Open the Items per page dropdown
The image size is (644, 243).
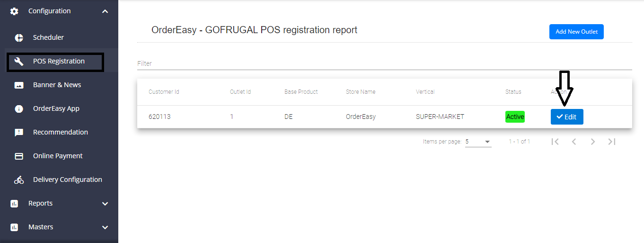point(478,142)
